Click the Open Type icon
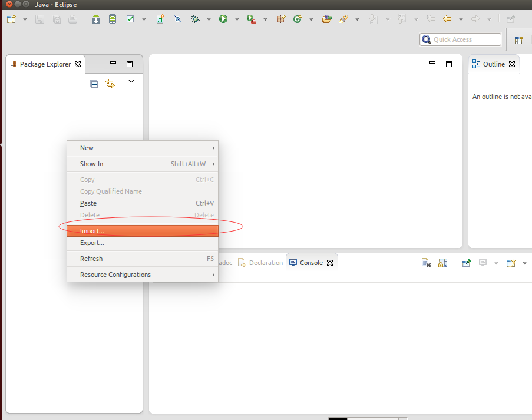 point(327,19)
